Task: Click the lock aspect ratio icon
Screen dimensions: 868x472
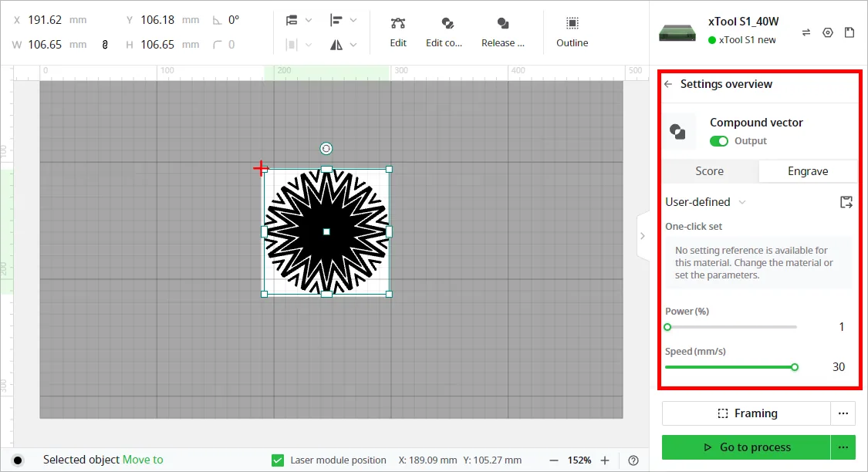Action: pos(105,45)
